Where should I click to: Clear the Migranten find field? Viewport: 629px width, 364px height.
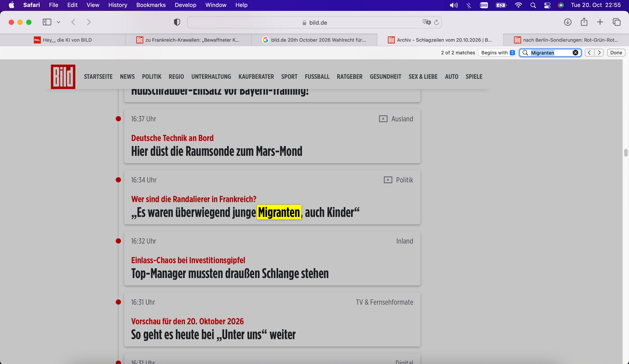575,53
